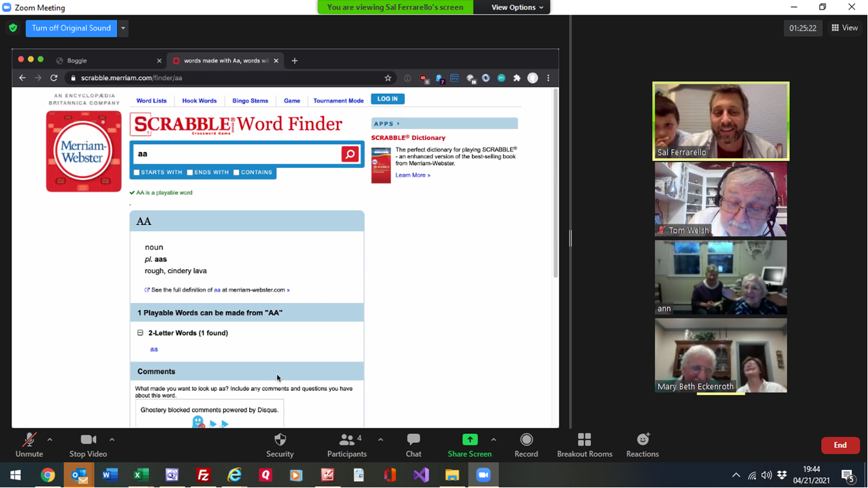Click the Learn More link
The width and height of the screenshot is (868, 488).
click(412, 175)
